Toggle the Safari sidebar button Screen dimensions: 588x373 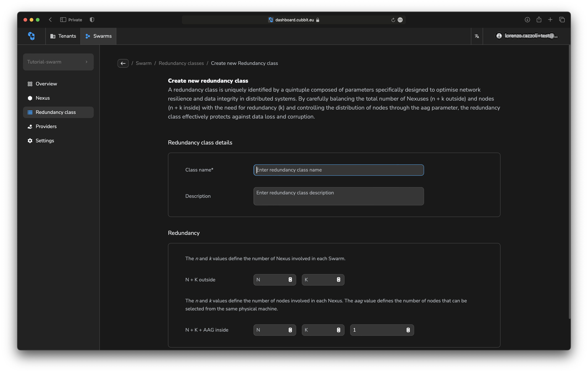tap(63, 20)
